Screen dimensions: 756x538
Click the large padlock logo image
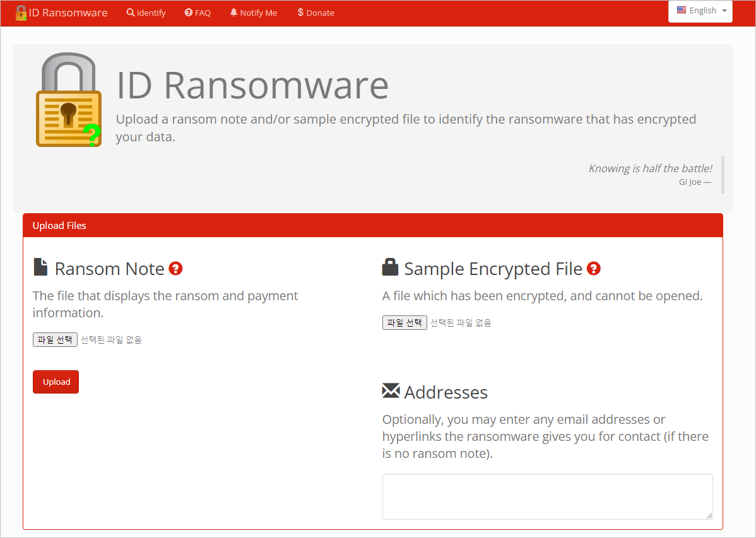68,99
